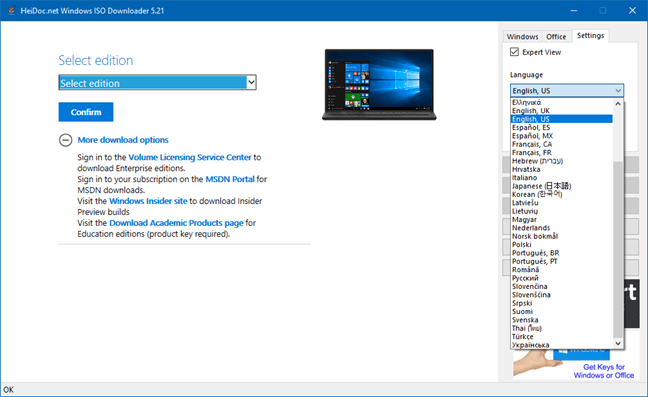
Task: Pick Srpski in the language list
Action: pyautogui.click(x=561, y=303)
